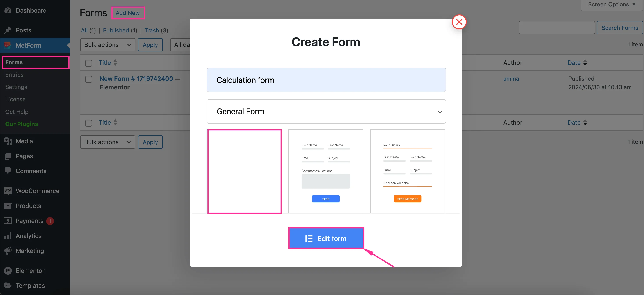Sort by Title in table footer

click(x=108, y=123)
